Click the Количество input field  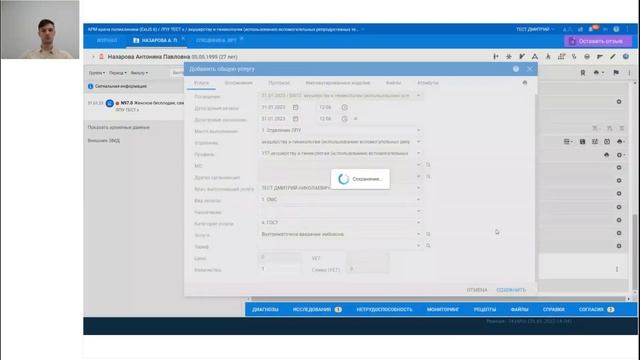279,269
